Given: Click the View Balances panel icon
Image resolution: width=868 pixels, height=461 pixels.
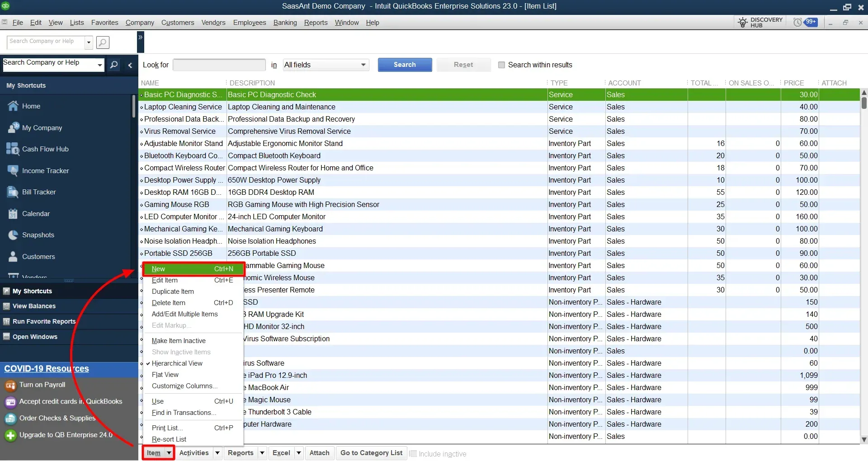Looking at the screenshot, I should point(6,306).
